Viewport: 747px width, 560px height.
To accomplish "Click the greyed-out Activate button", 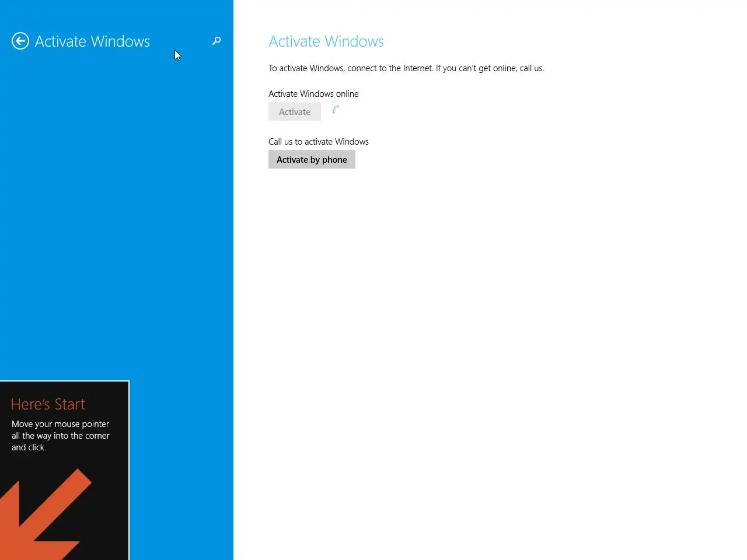I will tap(295, 111).
